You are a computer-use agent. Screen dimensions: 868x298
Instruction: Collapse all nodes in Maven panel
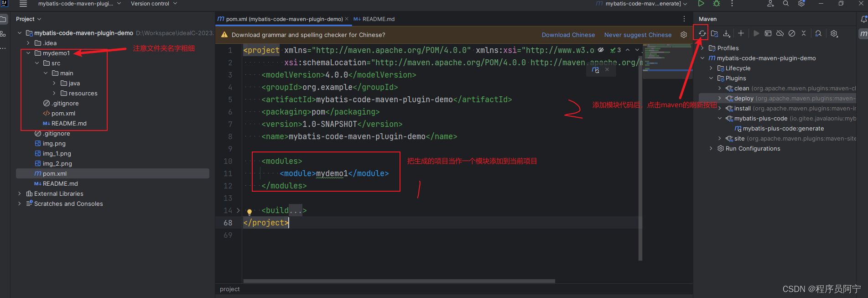(804, 33)
